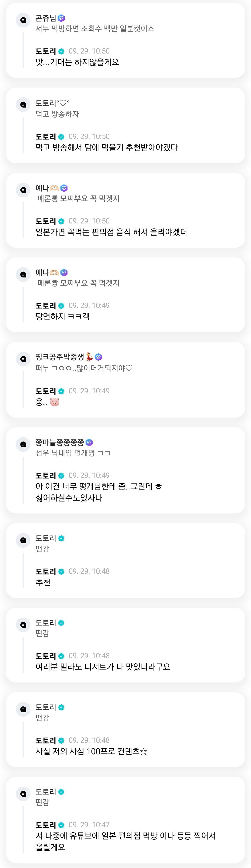Screen dimensions: 251x868
Task: Click the purple badge beside 곤쥬님
Action: 61,18
